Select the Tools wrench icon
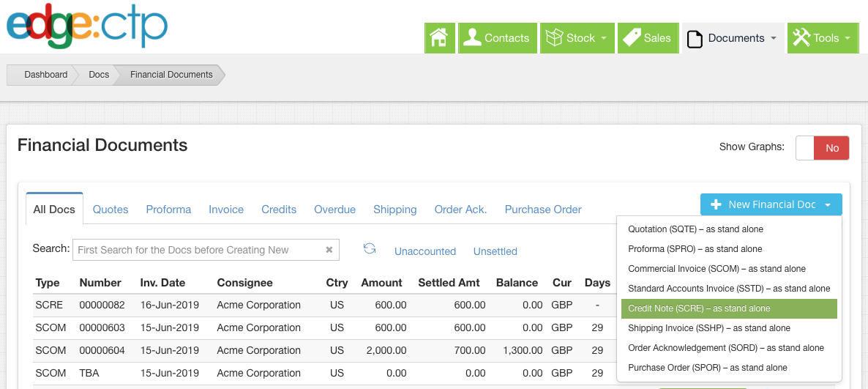 801,38
